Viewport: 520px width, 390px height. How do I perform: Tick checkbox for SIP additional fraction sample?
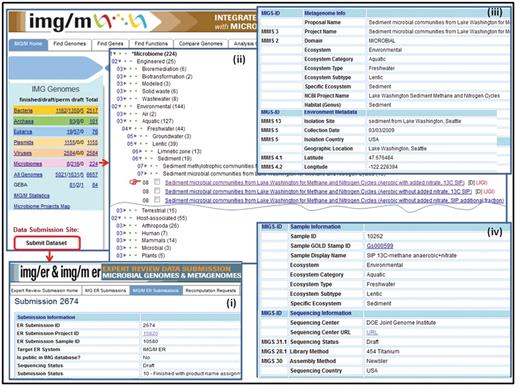tap(157, 200)
